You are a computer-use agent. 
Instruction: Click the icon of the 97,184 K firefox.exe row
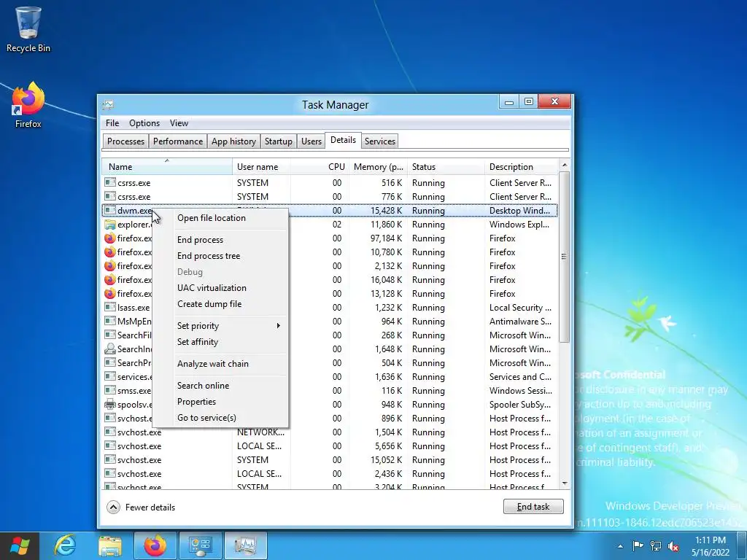pyautogui.click(x=110, y=238)
